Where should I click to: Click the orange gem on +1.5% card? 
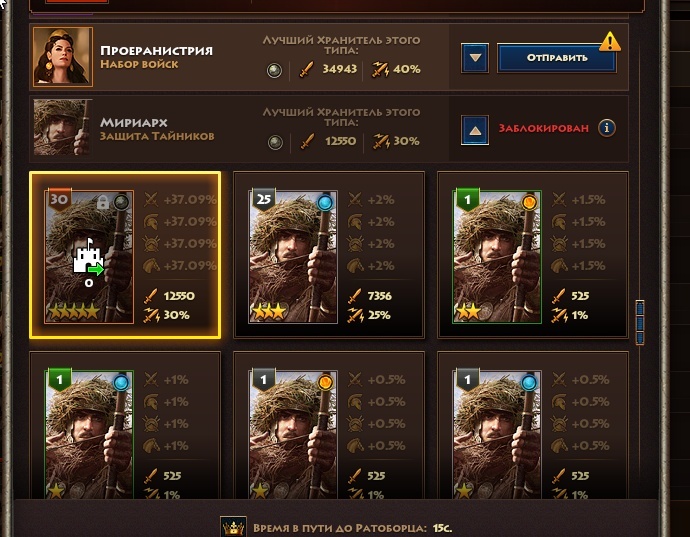(x=529, y=202)
